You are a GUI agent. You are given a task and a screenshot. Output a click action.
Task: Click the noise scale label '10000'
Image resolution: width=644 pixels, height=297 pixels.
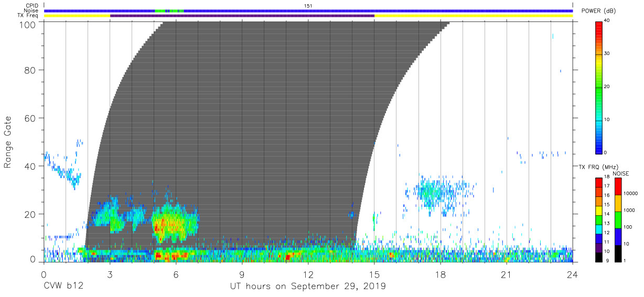630,194
